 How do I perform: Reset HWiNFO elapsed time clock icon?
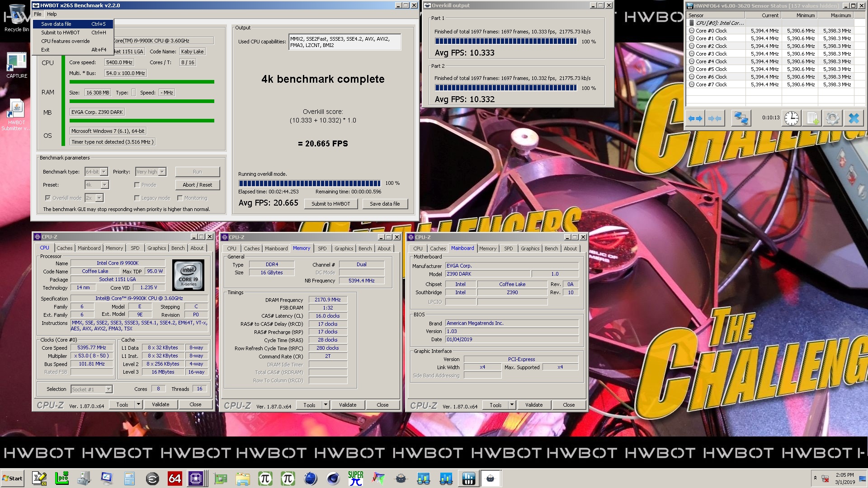(x=791, y=118)
